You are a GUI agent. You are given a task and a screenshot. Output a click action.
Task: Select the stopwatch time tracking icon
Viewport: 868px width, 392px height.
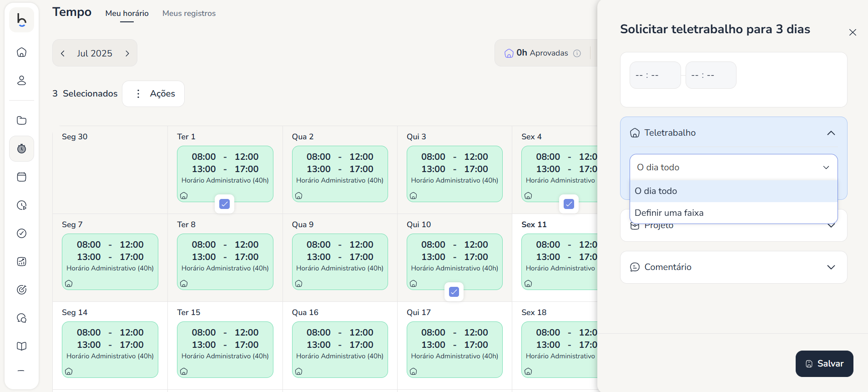(x=21, y=149)
